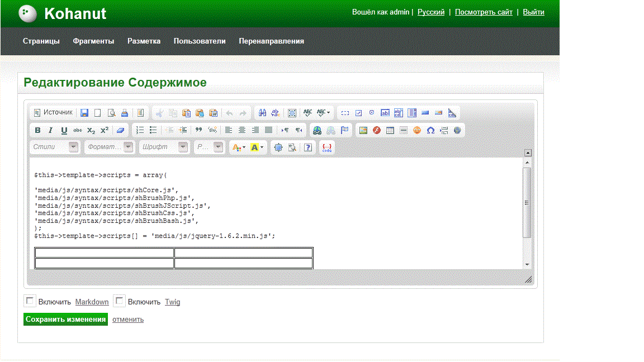Open the font size dropdown
Viewport: 644px width, 362px height.
click(209, 147)
